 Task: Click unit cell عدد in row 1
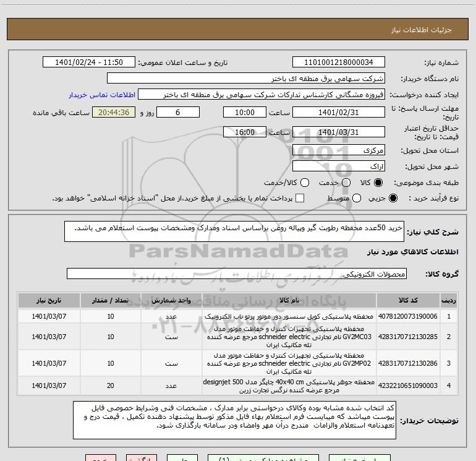171,316
